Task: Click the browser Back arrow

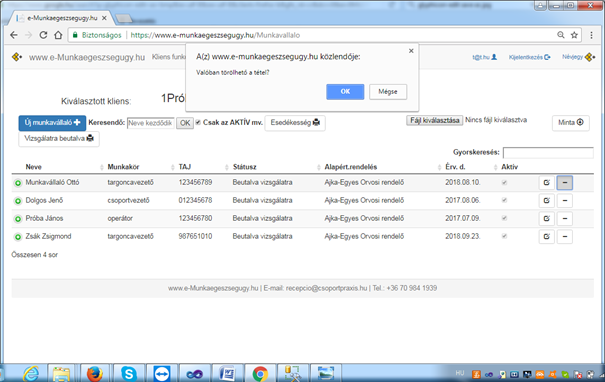Action: [14, 35]
